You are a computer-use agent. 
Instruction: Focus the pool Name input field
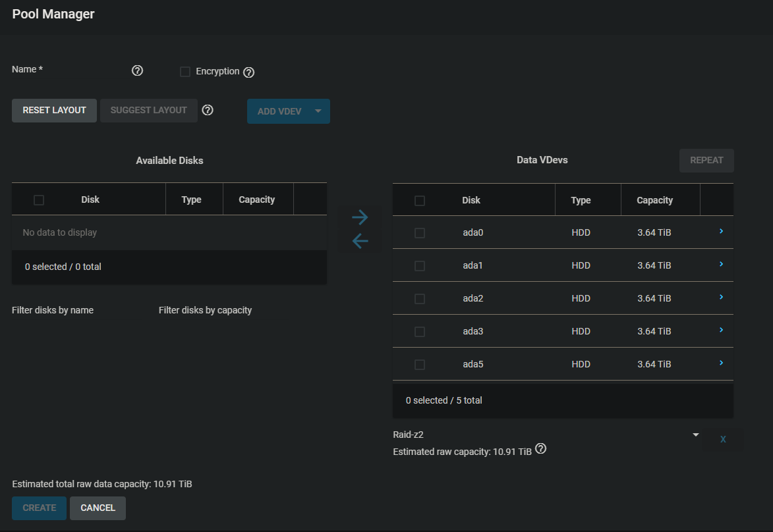[x=69, y=69]
